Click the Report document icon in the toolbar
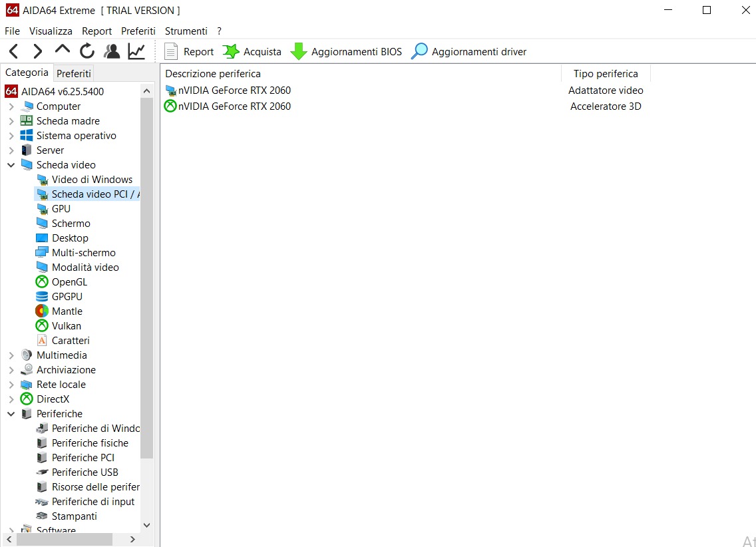The image size is (756, 547). (x=171, y=51)
